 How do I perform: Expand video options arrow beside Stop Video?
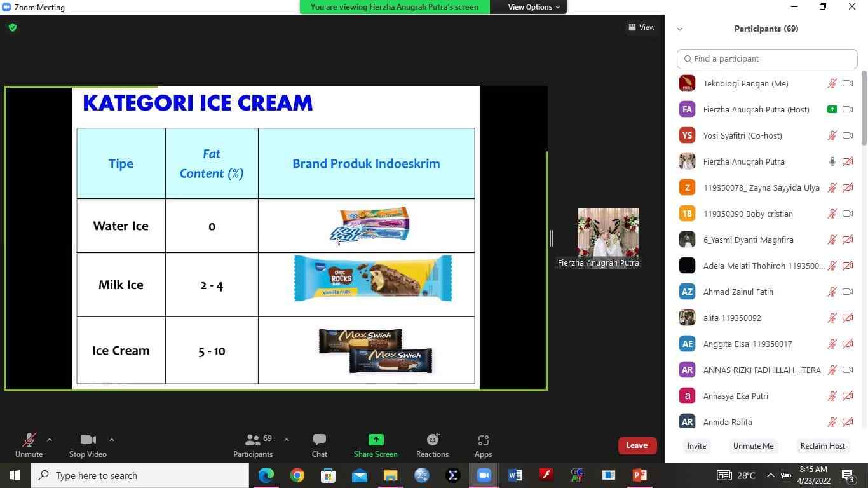coord(112,440)
